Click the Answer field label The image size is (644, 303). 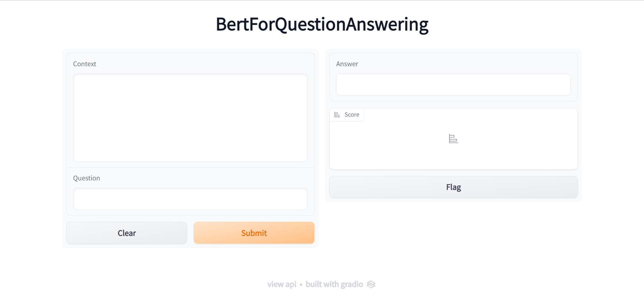coord(347,64)
